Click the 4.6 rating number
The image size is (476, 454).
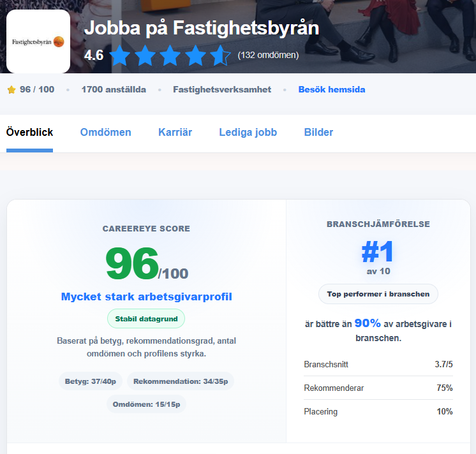94,55
